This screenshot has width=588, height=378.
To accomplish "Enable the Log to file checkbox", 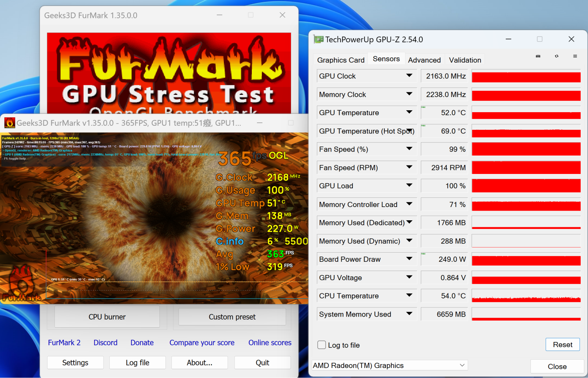I will (321, 345).
